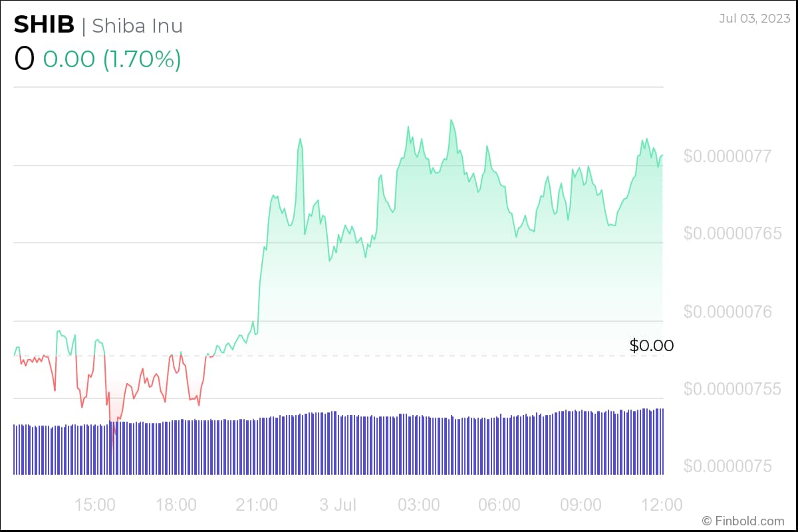Select the 3 Jul time axis label
This screenshot has height=532, width=798.
pos(337,505)
